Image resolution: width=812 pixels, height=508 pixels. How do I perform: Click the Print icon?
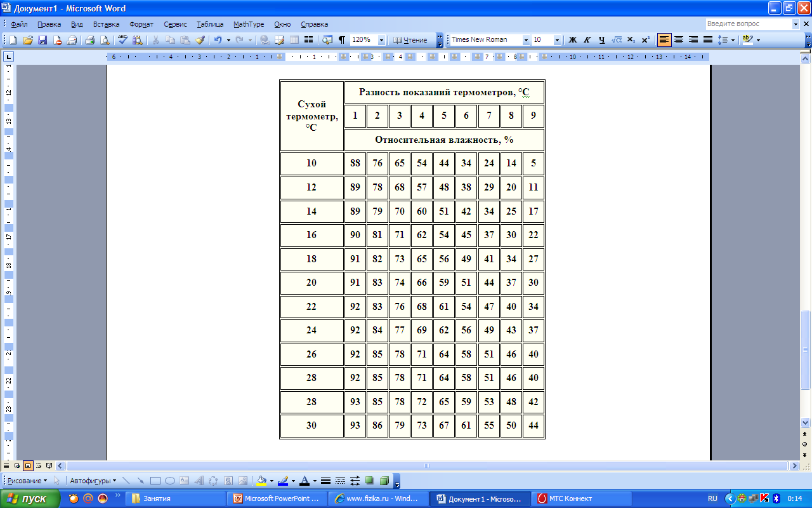(x=89, y=40)
